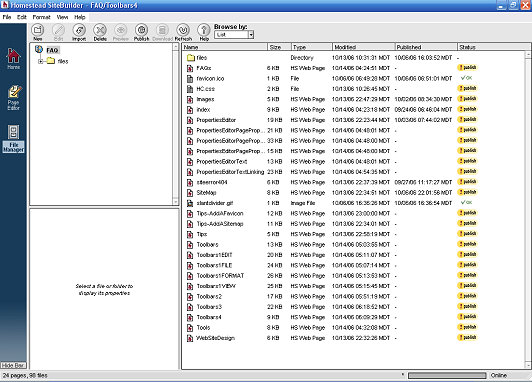The width and height of the screenshot is (532, 382).
Task: Click the file list vertical scrollbar
Action: (528, 209)
